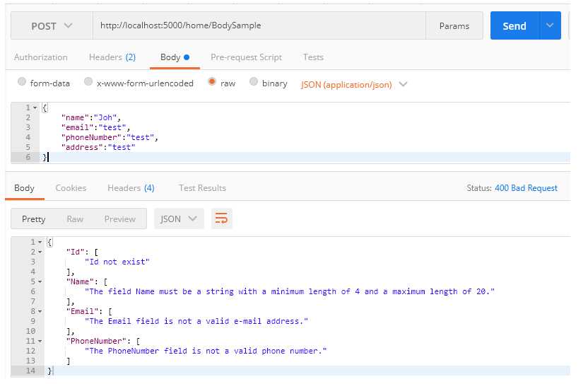Click the Send button

coord(514,25)
